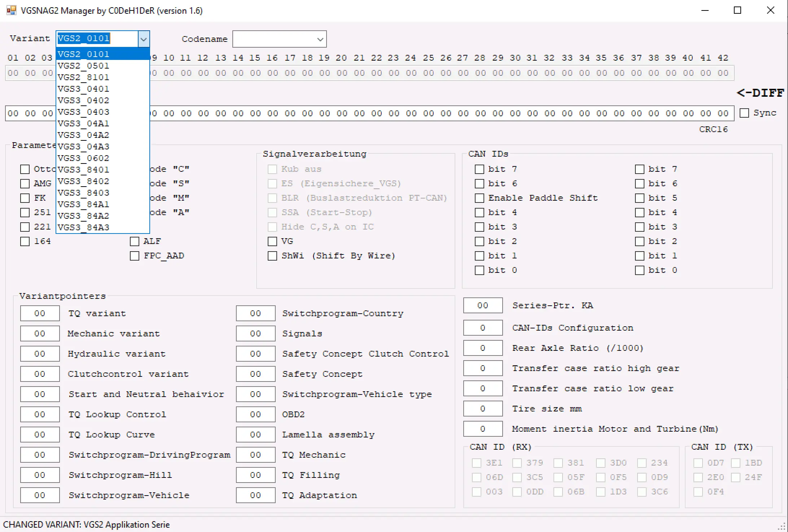788x532 pixels.
Task: Maximize the VGSNAG2 Manager window
Action: 737,10
